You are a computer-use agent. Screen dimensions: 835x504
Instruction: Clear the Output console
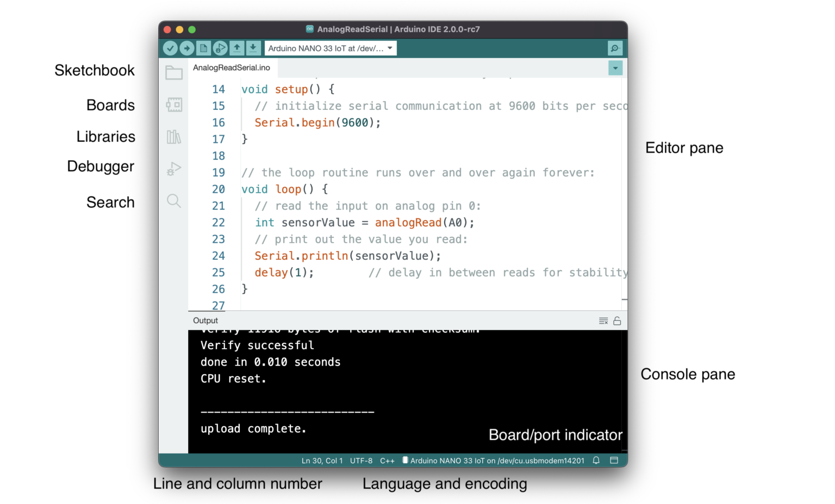(603, 321)
